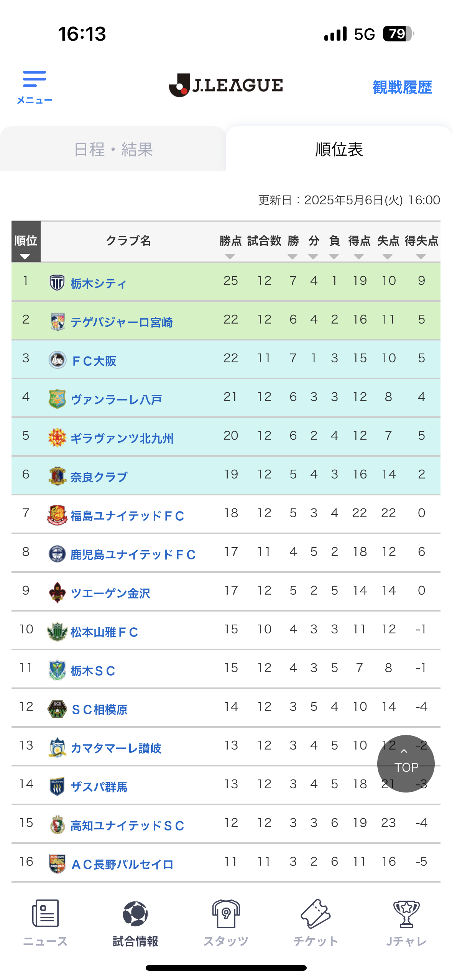
Task: Open 鹿児島ユナイテッドFC club link
Action: pos(133,554)
